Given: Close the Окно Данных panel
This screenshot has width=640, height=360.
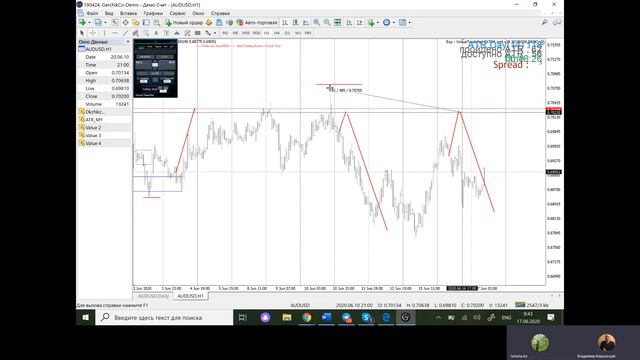Looking at the screenshot, I should pyautogui.click(x=128, y=42).
